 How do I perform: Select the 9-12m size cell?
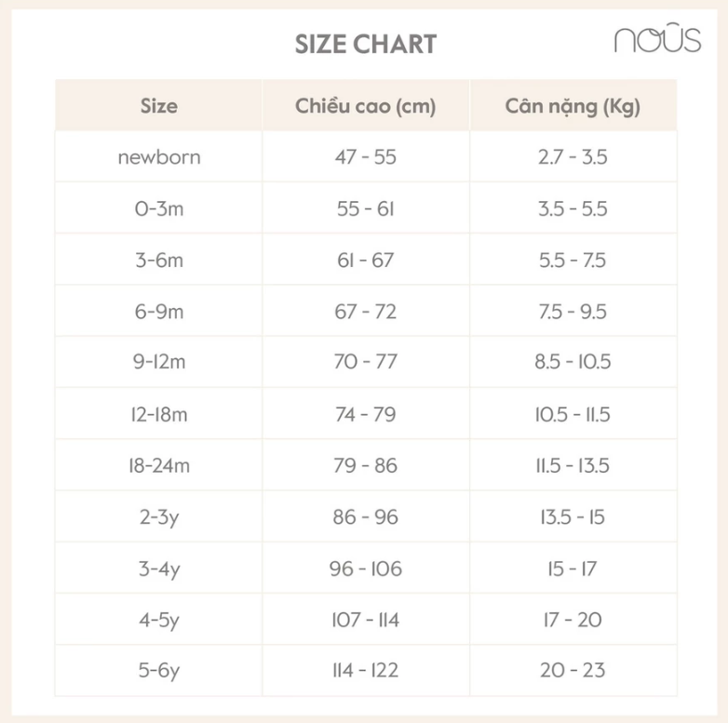coord(158,363)
